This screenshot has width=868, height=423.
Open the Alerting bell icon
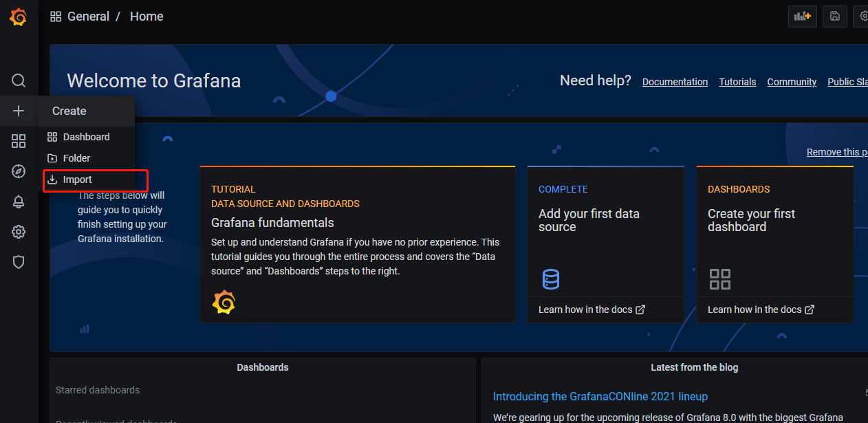click(x=19, y=202)
